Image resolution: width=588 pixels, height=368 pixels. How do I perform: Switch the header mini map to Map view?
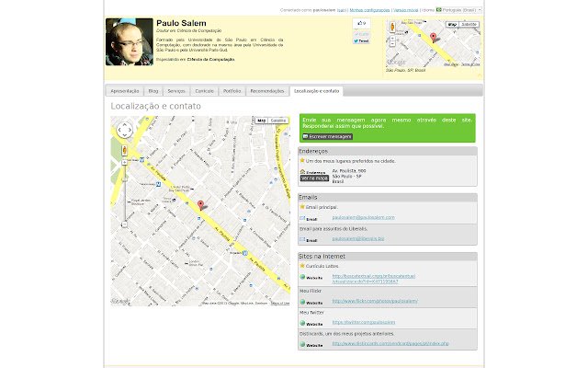(452, 25)
